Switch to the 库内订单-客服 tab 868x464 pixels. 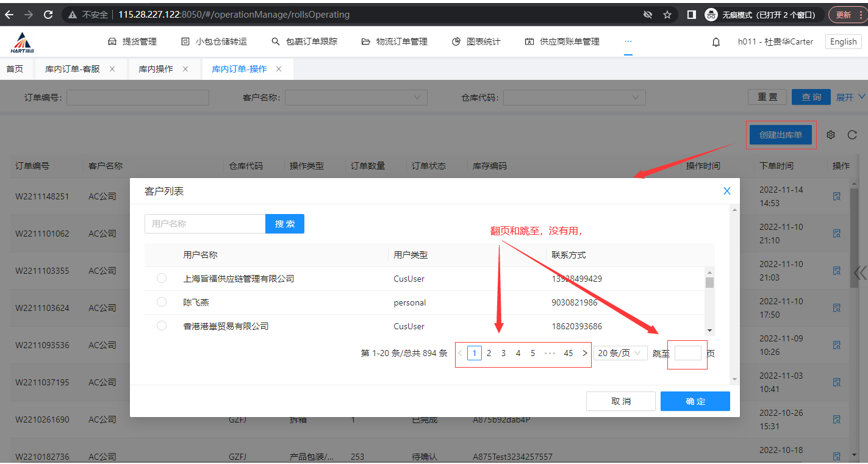pyautogui.click(x=72, y=69)
